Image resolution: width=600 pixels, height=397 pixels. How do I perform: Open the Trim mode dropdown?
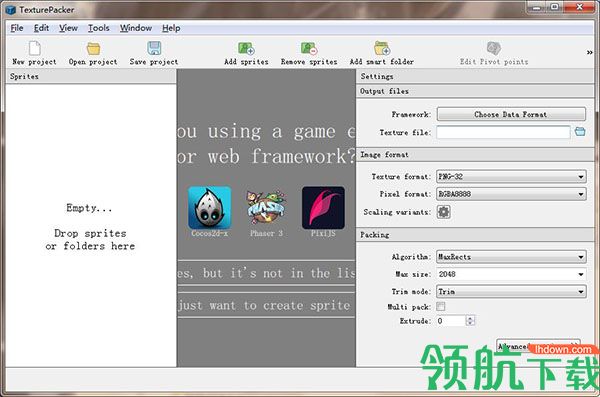511,292
